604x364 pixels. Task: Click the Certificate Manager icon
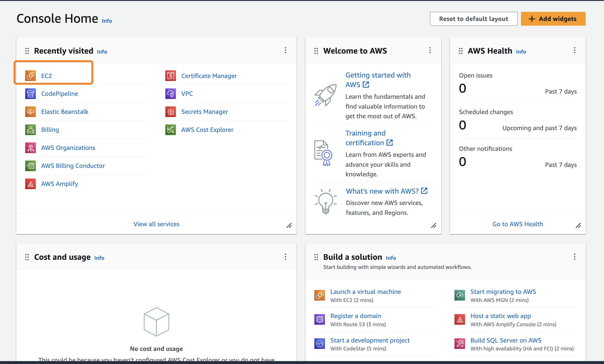tap(171, 76)
